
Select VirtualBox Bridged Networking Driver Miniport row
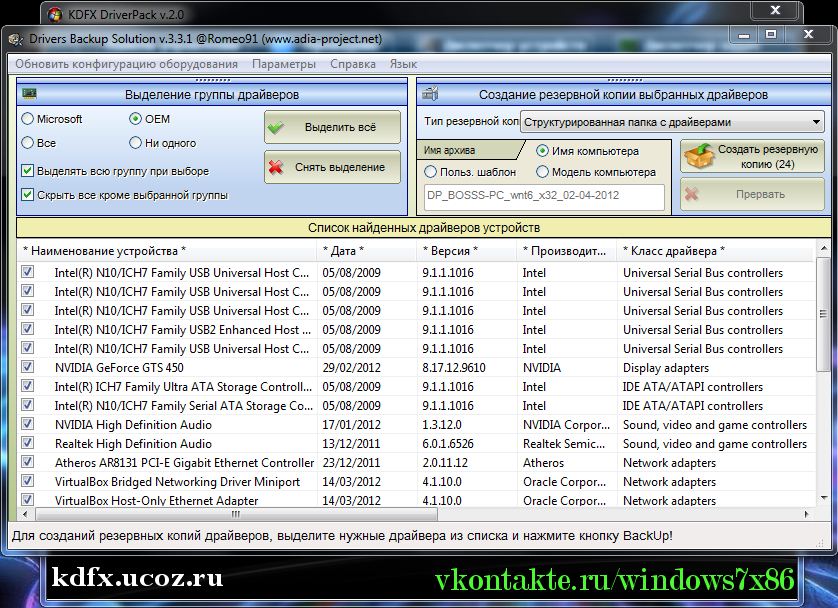[x=417, y=481]
